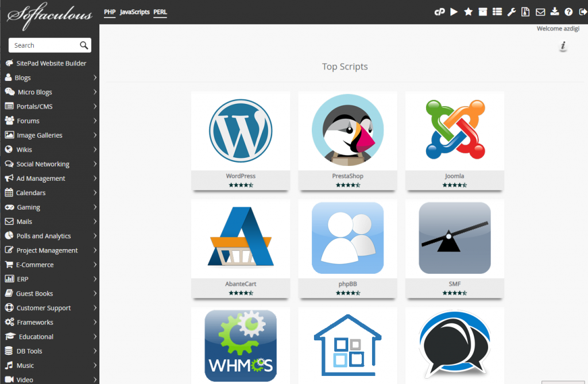This screenshot has width=588, height=384.
Task: Open WordPress script thumbnail
Action: pos(241,131)
